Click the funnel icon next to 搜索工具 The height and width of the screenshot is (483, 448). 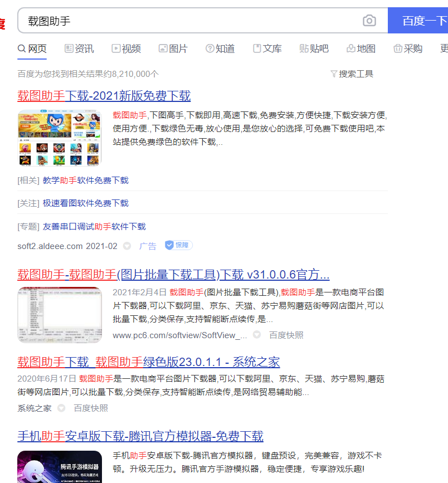334,74
